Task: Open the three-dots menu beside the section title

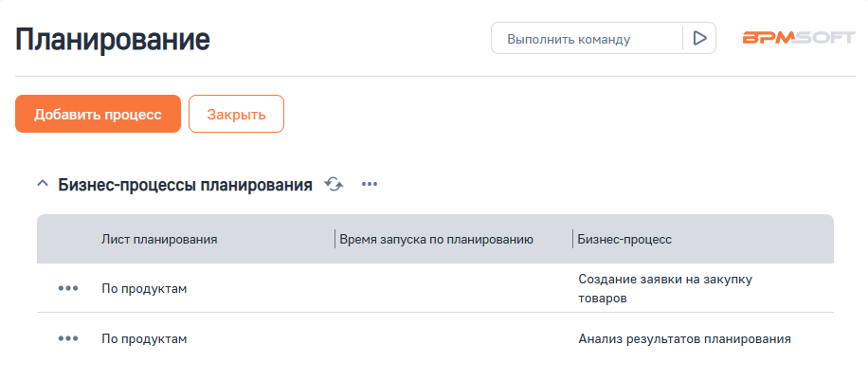Action: tap(370, 184)
